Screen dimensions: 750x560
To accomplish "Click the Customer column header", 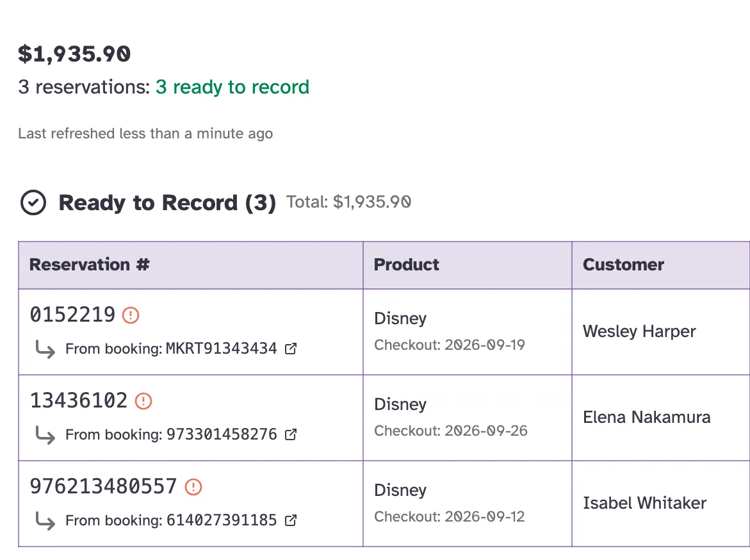I will (661, 265).
